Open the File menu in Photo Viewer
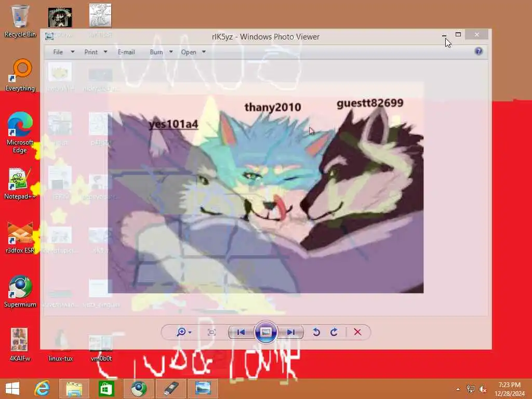This screenshot has width=532, height=399. click(x=58, y=52)
